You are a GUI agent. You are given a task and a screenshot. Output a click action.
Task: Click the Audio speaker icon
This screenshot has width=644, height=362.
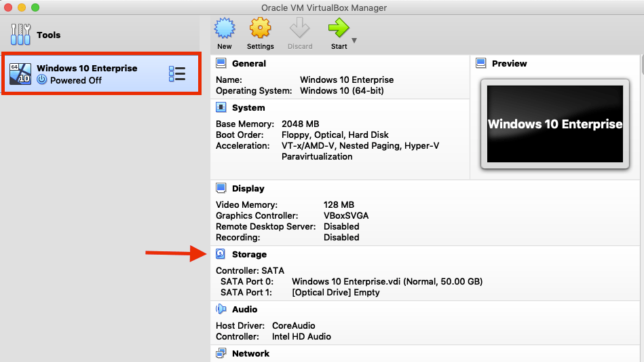click(x=221, y=309)
